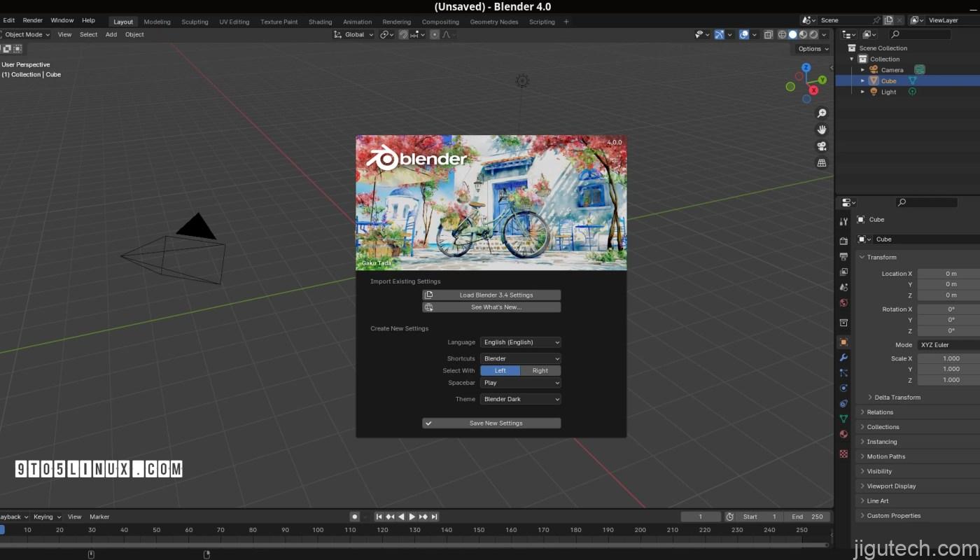Toggle the timeline preview range clock
The width and height of the screenshot is (980, 560).
(x=729, y=517)
